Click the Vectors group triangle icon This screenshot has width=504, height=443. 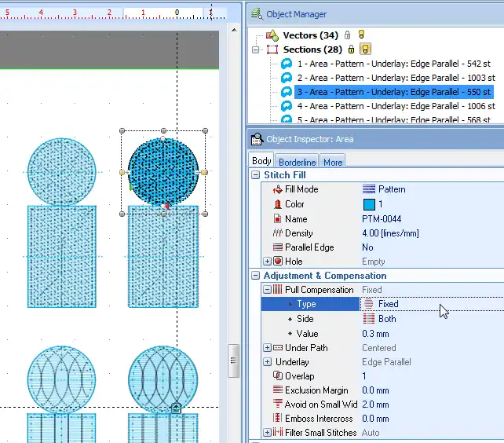(272, 35)
